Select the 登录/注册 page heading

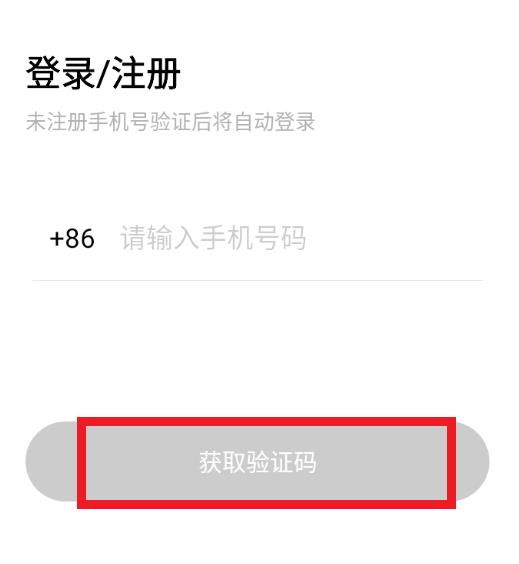(103, 73)
